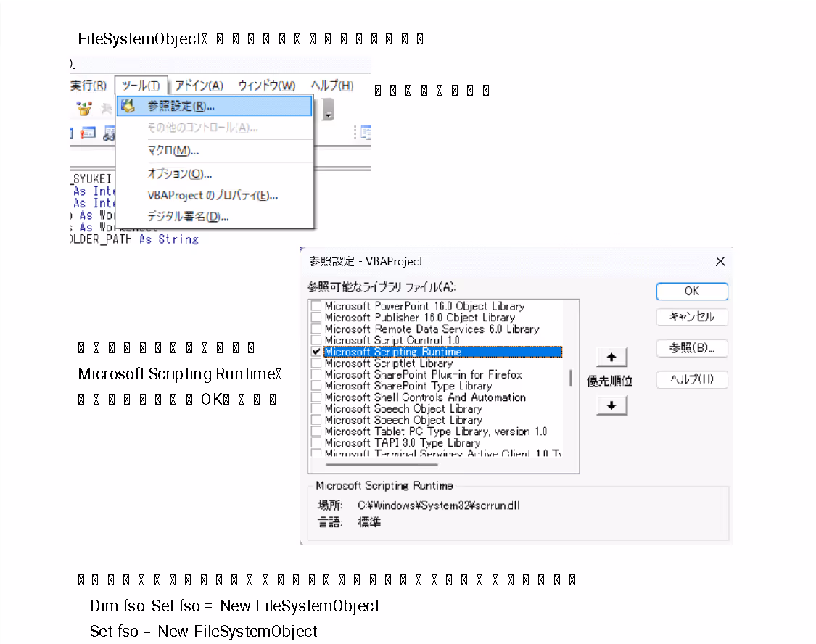Click the library list horizontal scrollbar
This screenshot has height=644, width=816.
[x=382, y=465]
